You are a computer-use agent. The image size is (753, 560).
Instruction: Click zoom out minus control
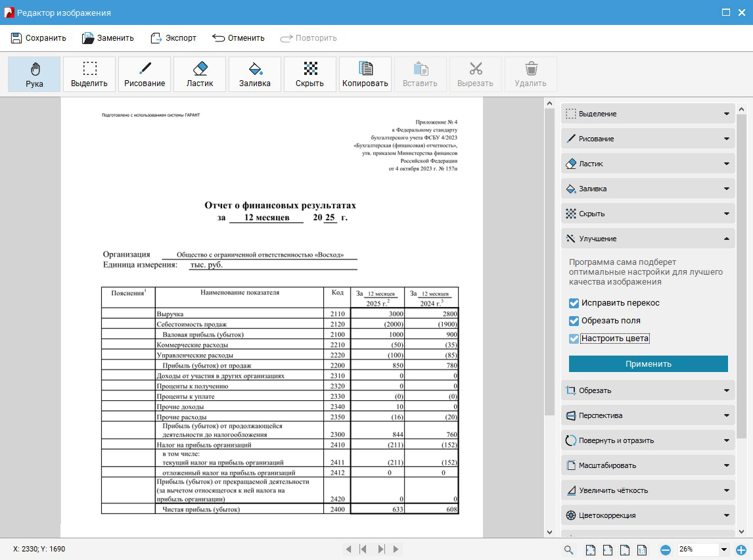pos(666,549)
